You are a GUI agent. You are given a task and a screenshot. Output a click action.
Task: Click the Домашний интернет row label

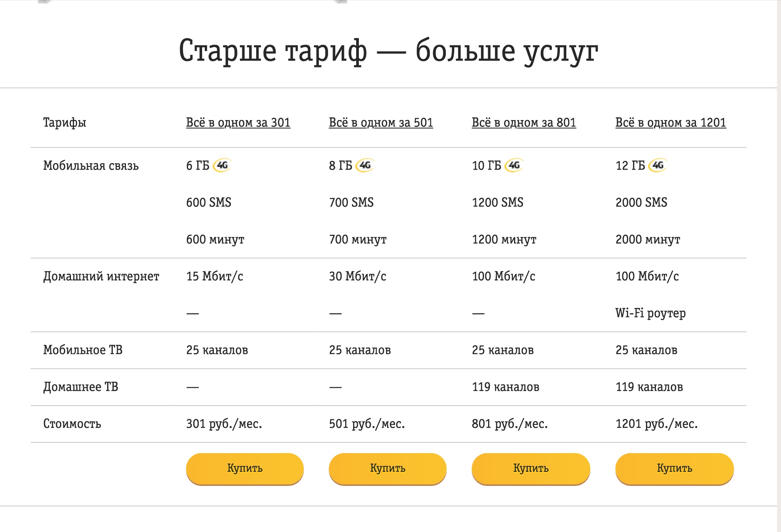point(101,276)
